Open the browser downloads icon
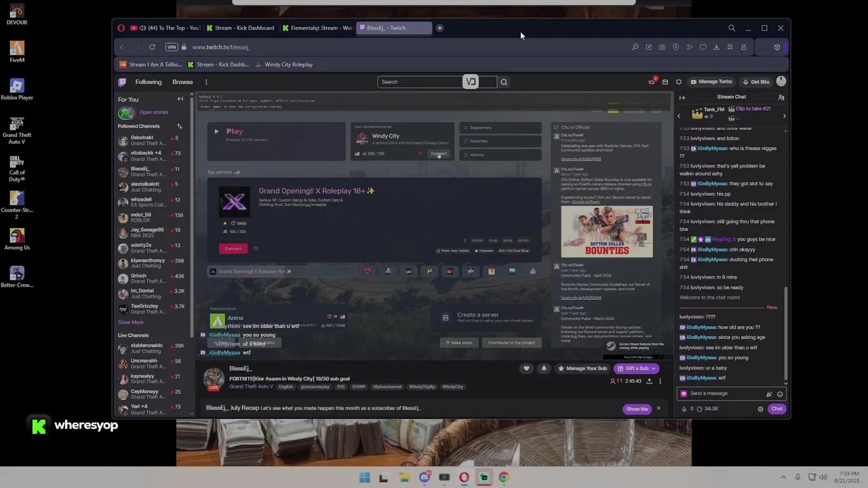Viewport: 868px width, 488px height. tap(716, 47)
